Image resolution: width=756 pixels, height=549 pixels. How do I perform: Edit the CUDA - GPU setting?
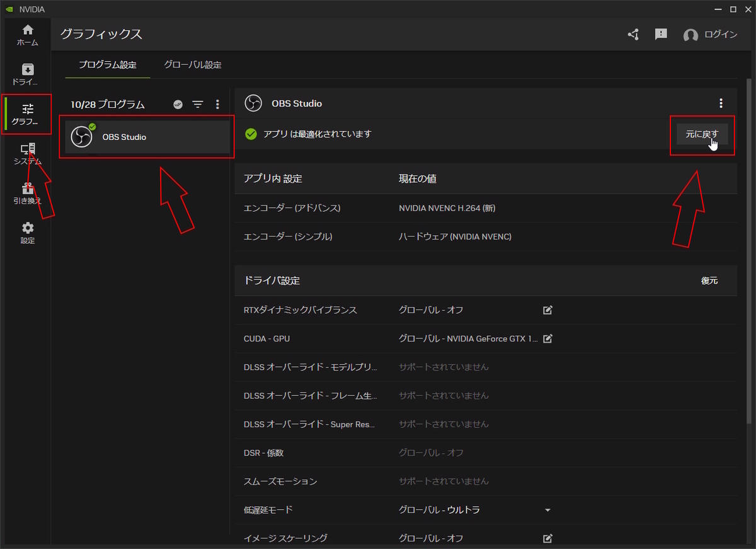tap(547, 338)
